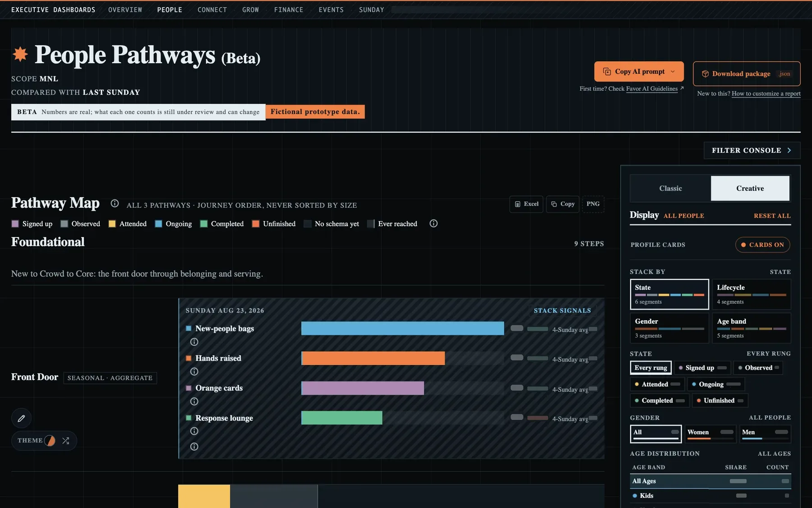Click the purple Signed up legend swatch

click(15, 224)
